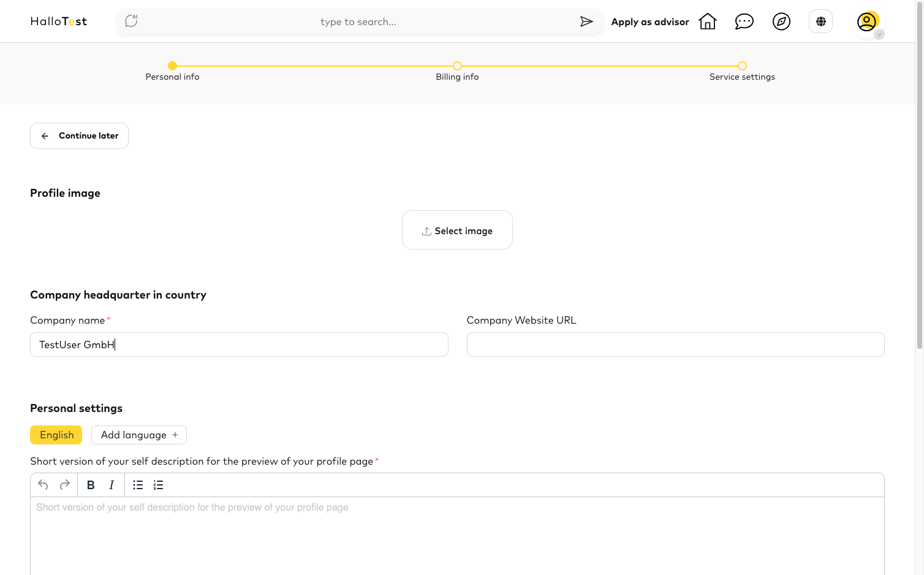Image resolution: width=924 pixels, height=575 pixels.
Task: Toggle italic formatting
Action: click(x=112, y=485)
